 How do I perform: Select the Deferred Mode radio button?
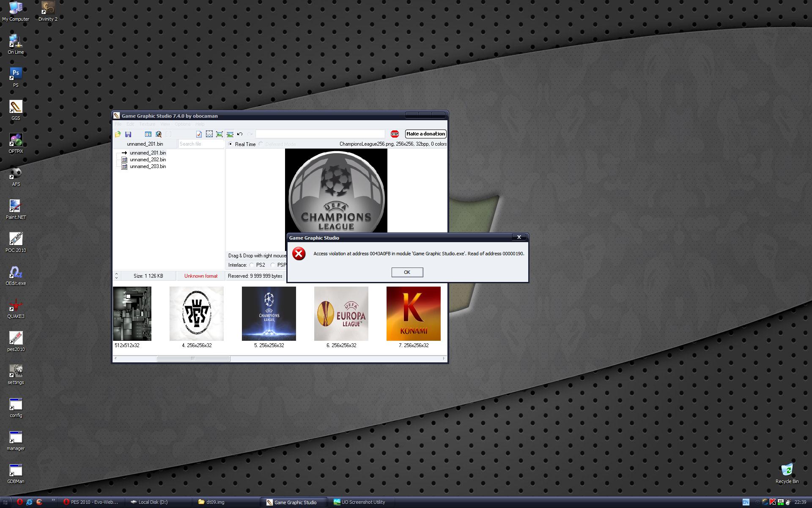[x=261, y=144]
